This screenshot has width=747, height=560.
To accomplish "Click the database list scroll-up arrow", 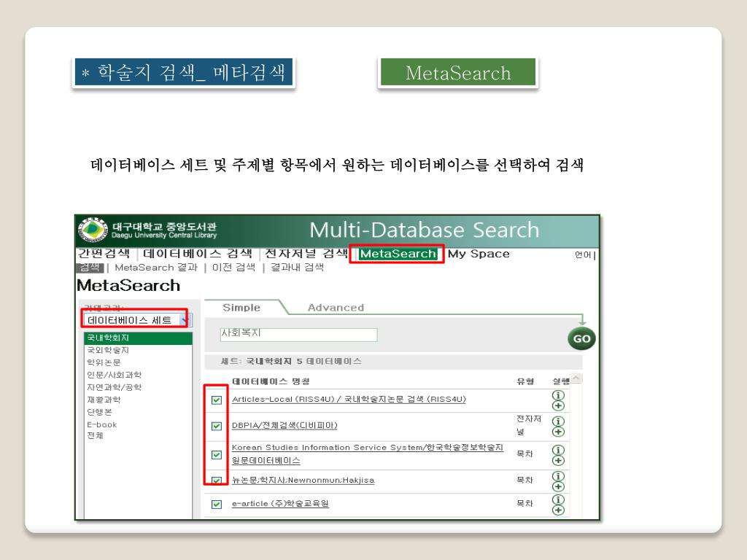I will [x=576, y=378].
